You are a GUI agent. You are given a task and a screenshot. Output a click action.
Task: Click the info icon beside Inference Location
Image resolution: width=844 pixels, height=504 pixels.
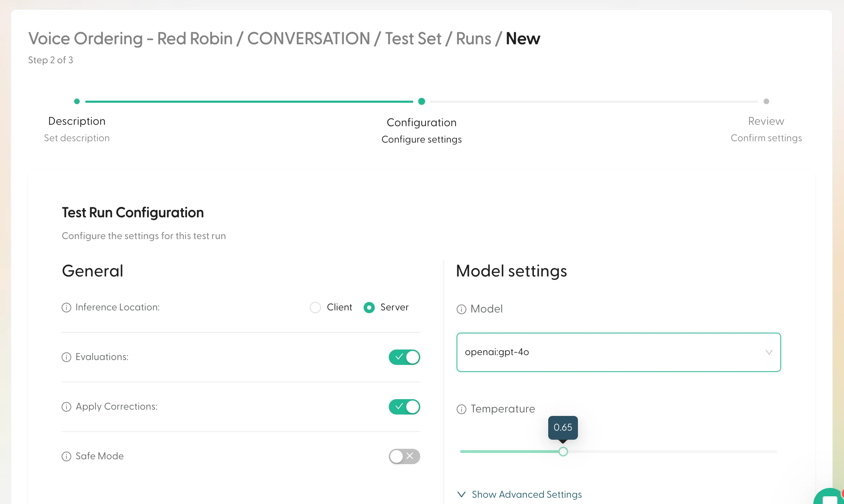pos(67,308)
